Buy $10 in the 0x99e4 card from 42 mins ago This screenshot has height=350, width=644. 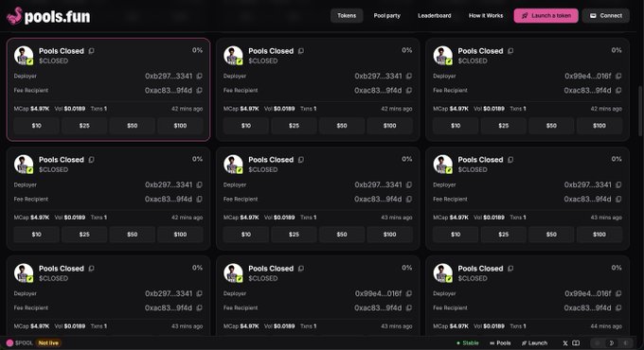tap(456, 126)
